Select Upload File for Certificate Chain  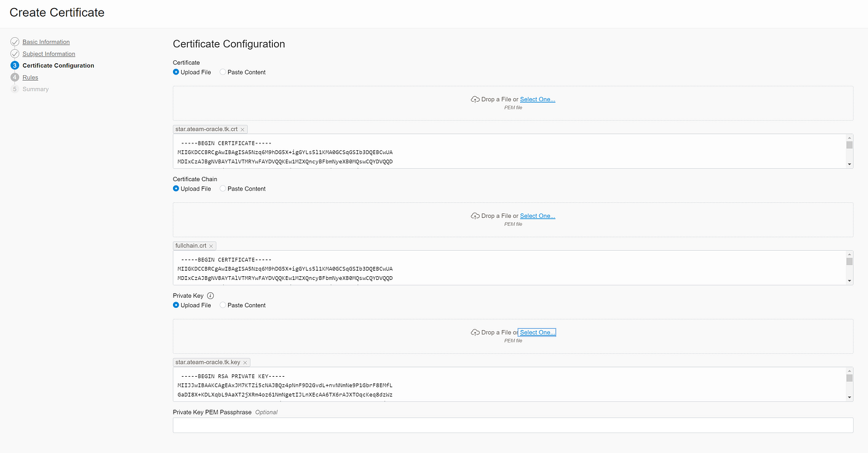[176, 189]
